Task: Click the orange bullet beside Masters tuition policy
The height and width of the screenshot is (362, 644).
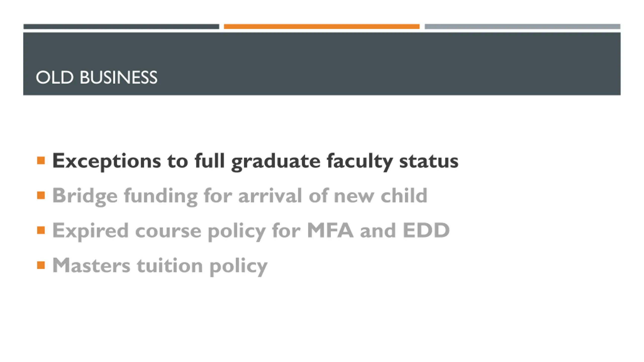Action: [x=41, y=265]
